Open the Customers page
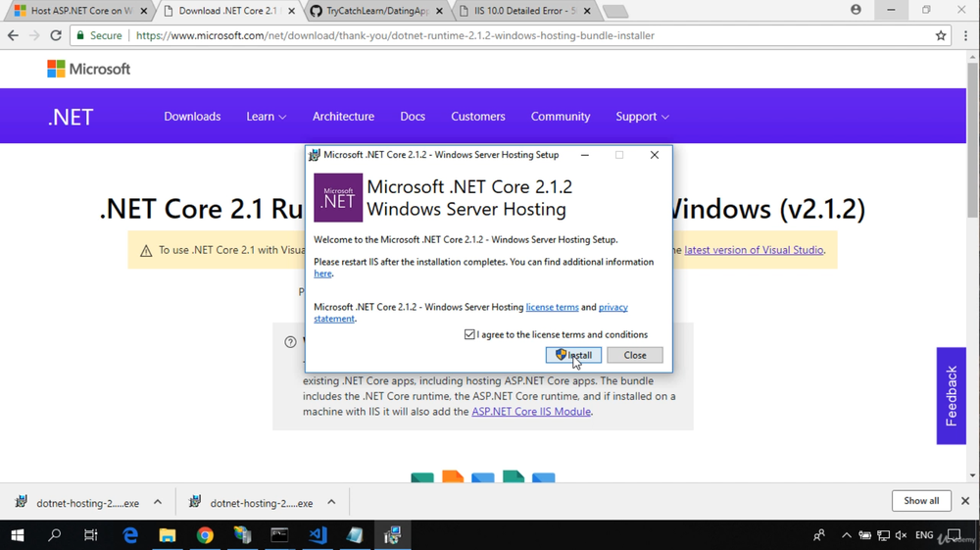Viewport: 980px width, 550px height. click(x=478, y=117)
